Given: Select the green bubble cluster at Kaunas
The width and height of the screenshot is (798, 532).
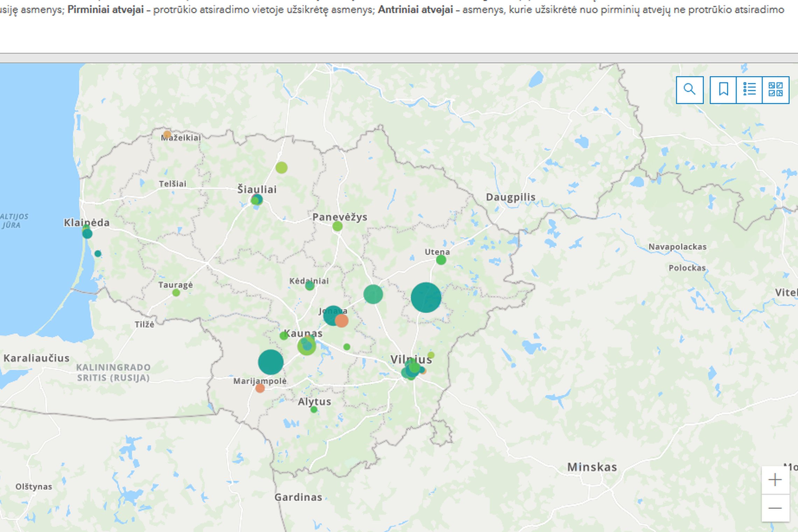Looking at the screenshot, I should tap(307, 346).
